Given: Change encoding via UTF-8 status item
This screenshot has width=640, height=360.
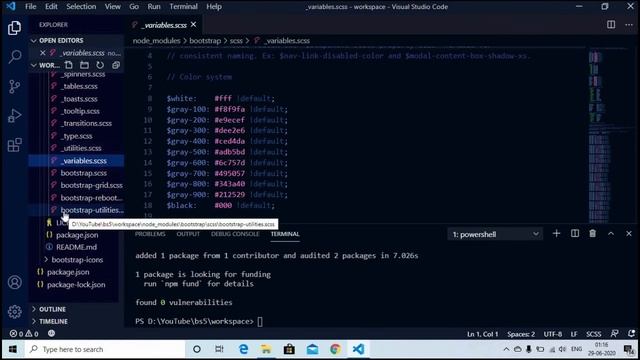Looking at the screenshot, I should pyautogui.click(x=553, y=334).
